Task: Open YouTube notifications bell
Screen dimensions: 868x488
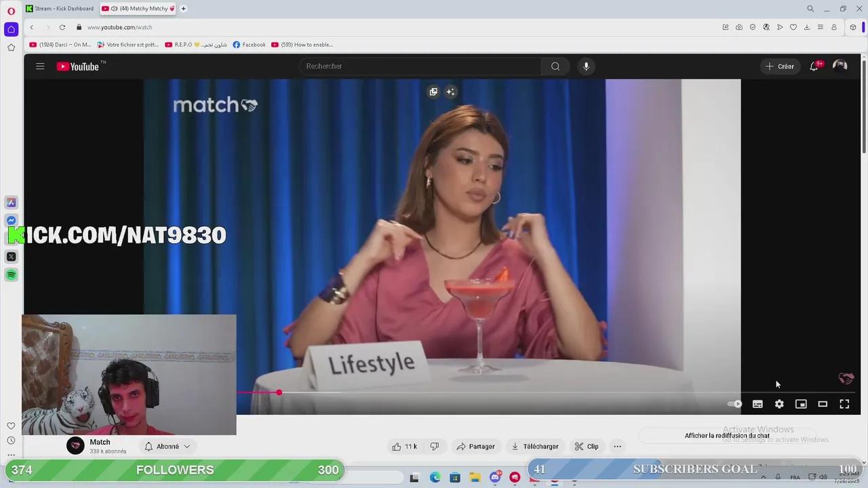Action: [814, 66]
